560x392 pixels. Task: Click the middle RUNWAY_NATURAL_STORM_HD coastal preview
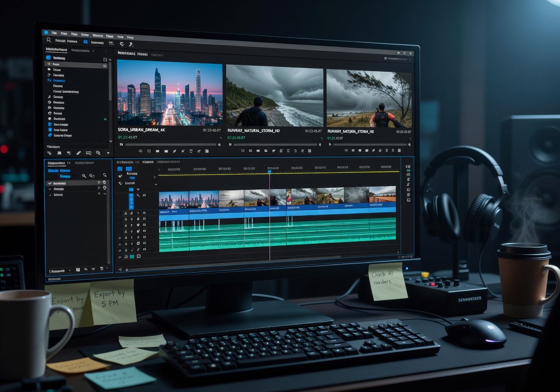(274, 96)
